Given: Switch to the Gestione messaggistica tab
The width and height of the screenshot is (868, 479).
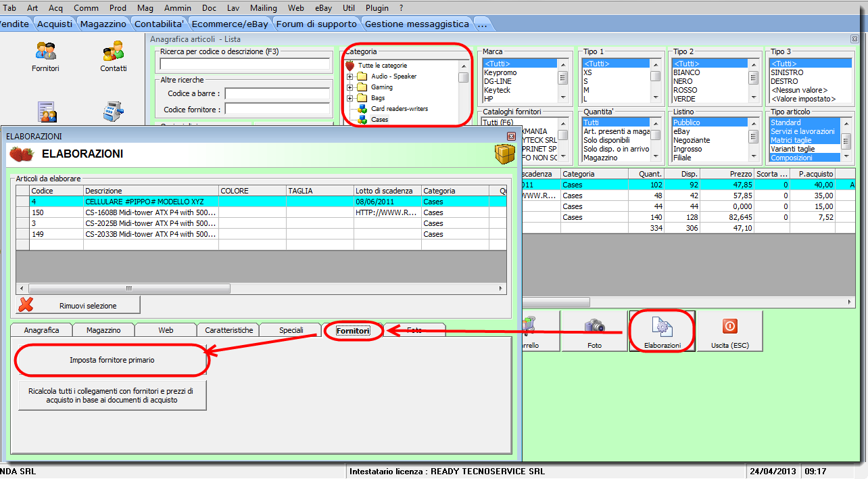Looking at the screenshot, I should pos(416,24).
